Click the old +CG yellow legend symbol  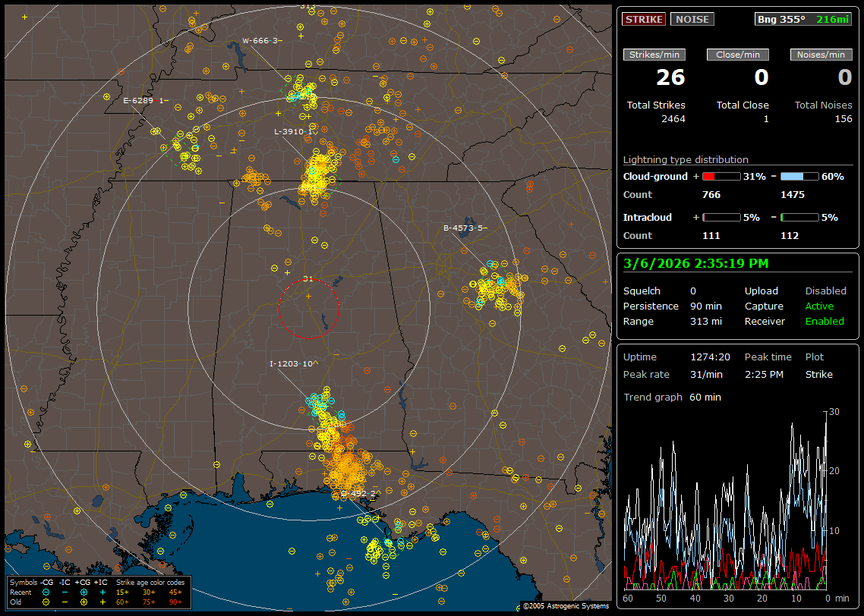click(84, 601)
